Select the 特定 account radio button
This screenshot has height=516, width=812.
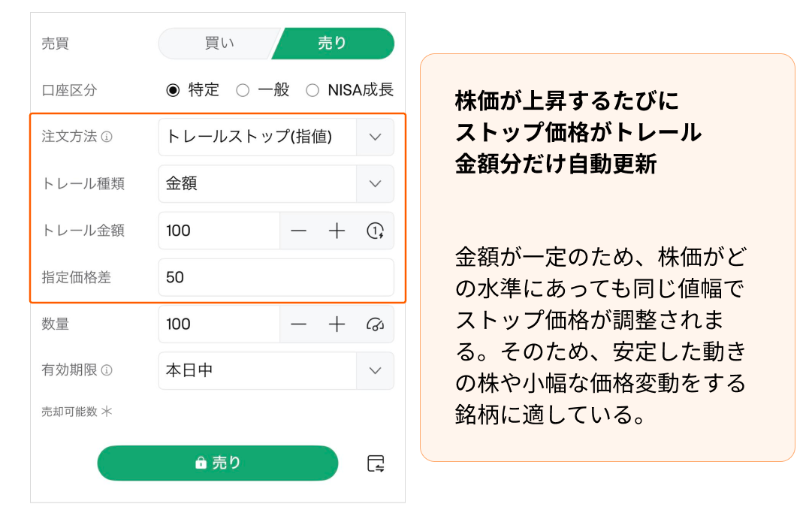point(174,90)
